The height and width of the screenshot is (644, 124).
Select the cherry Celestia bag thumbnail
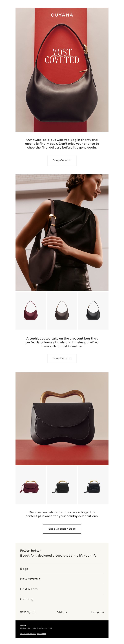point(31,310)
